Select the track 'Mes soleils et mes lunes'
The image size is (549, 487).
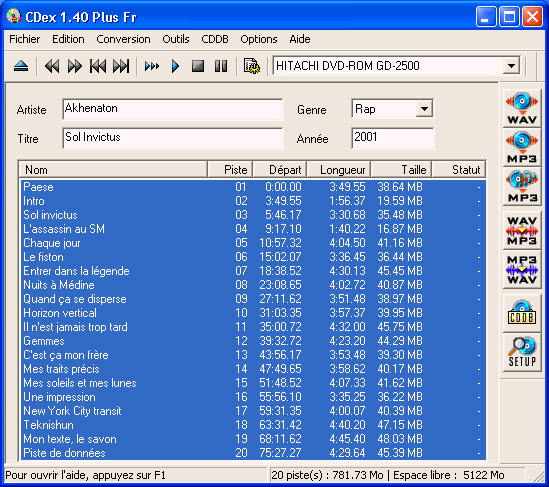(253, 383)
